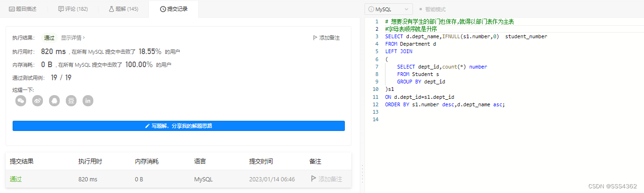Viewport: 644px width, 193px height.
Task: Click submission time 2023/01/14 06:46
Action: tap(272, 179)
